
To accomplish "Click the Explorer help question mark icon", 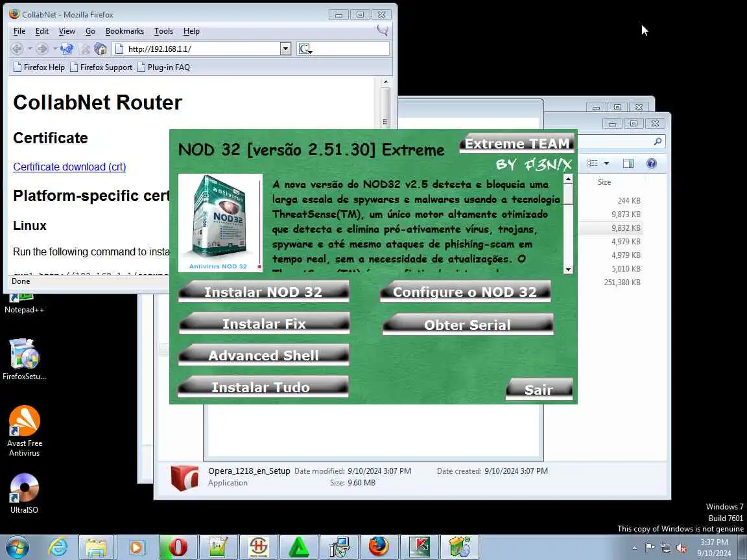I will [x=651, y=163].
